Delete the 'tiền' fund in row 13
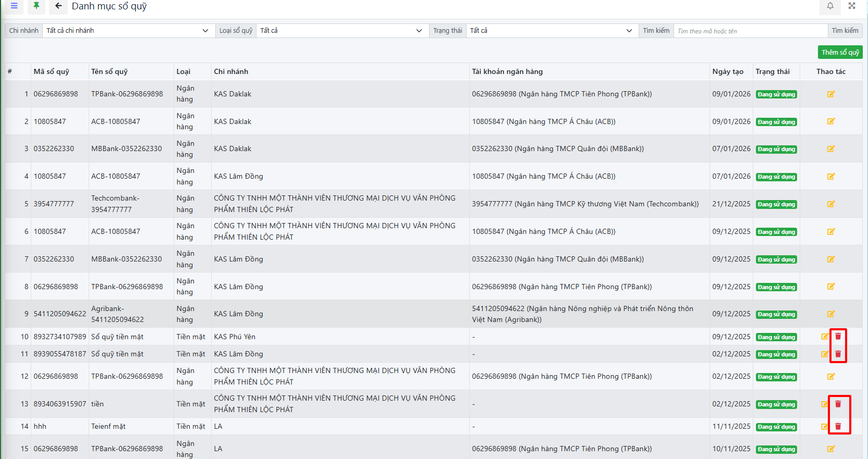Screen dimensions: 868x459 pos(838,404)
